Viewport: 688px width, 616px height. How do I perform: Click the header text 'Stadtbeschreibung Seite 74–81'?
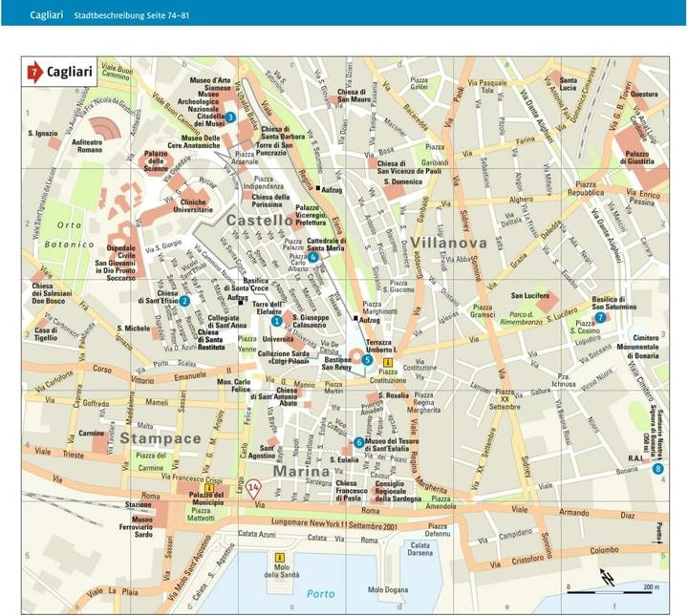tap(131, 15)
